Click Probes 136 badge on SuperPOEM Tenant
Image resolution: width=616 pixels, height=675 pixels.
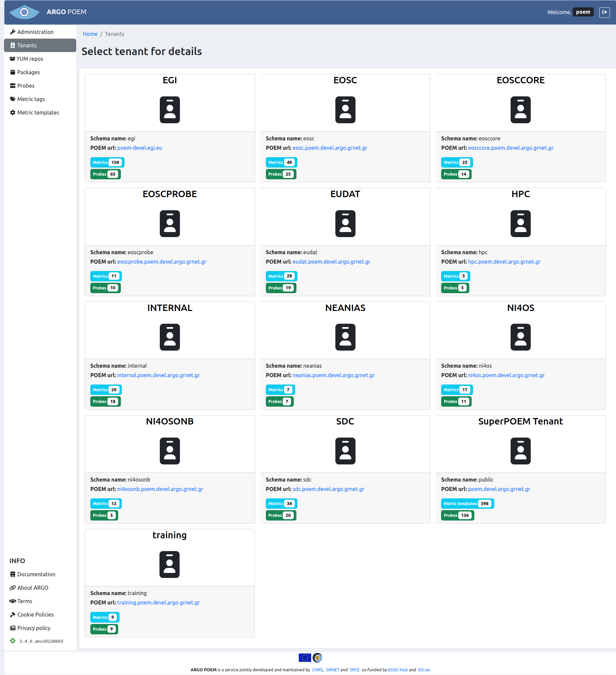pyautogui.click(x=457, y=515)
